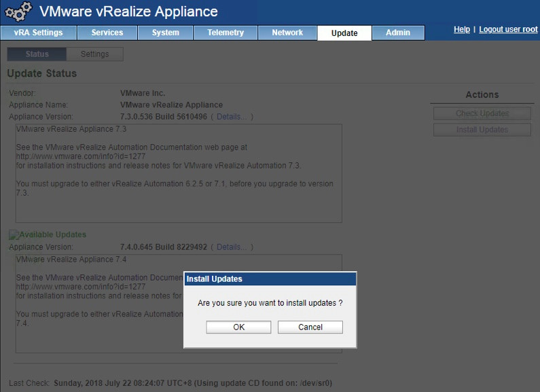Click the broken image icon beside Available Updates
Image resolution: width=540 pixels, height=392 pixels.
[x=14, y=235]
